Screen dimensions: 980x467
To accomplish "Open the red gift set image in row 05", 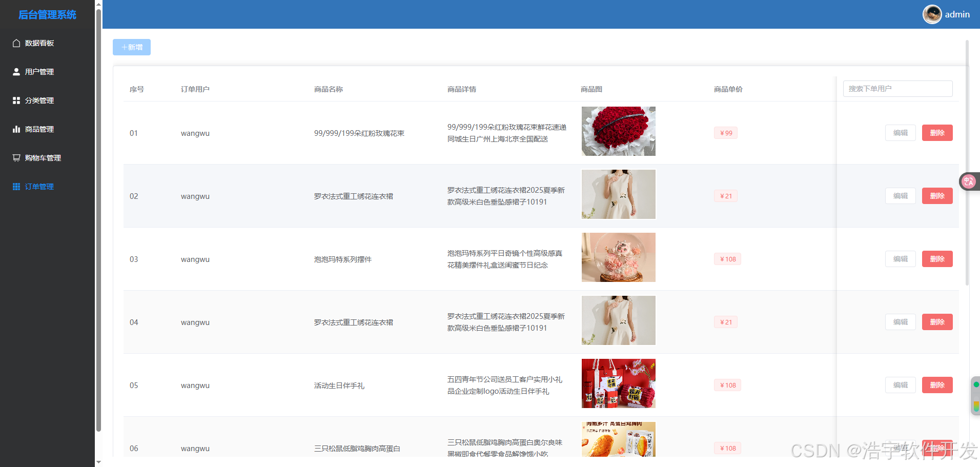I will tap(619, 383).
